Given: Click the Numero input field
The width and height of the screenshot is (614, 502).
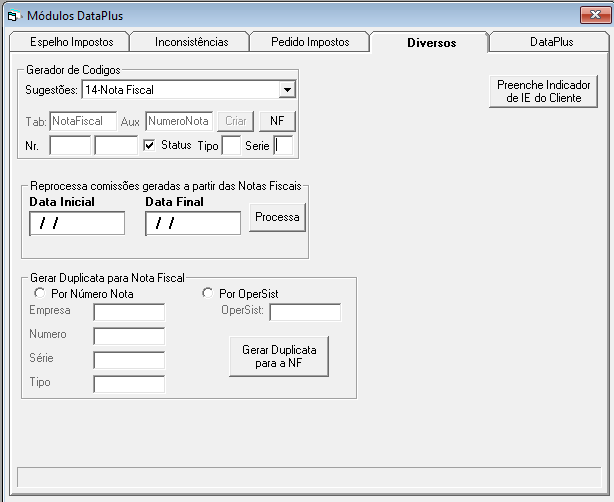Looking at the screenshot, I should coord(129,336).
